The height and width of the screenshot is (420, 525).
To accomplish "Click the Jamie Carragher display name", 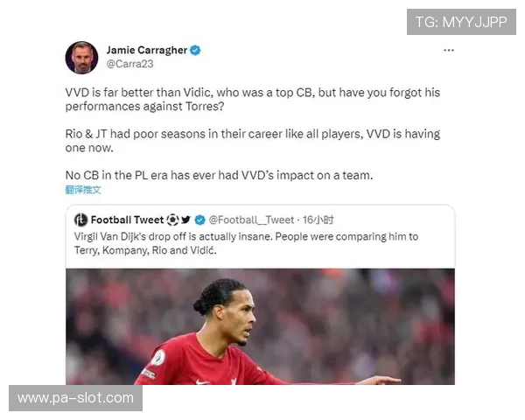I will tap(147, 50).
